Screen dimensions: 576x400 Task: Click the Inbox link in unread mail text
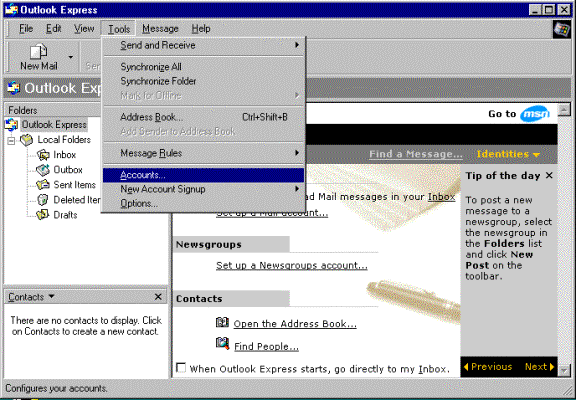[x=441, y=197]
